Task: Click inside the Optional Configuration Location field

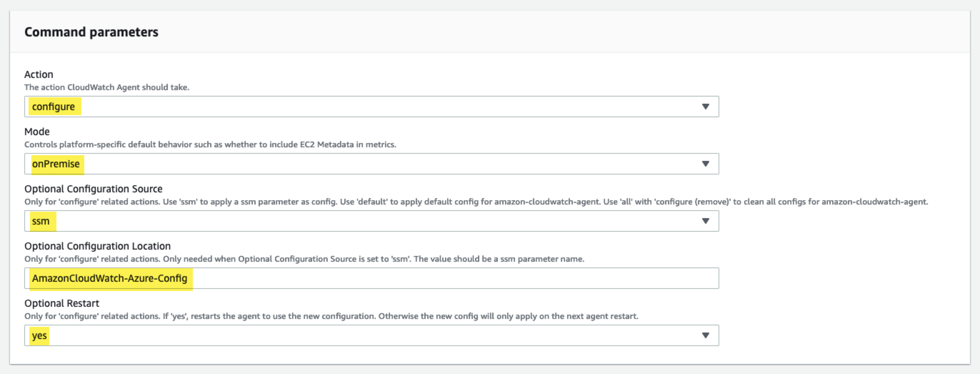Action: [x=342, y=278]
